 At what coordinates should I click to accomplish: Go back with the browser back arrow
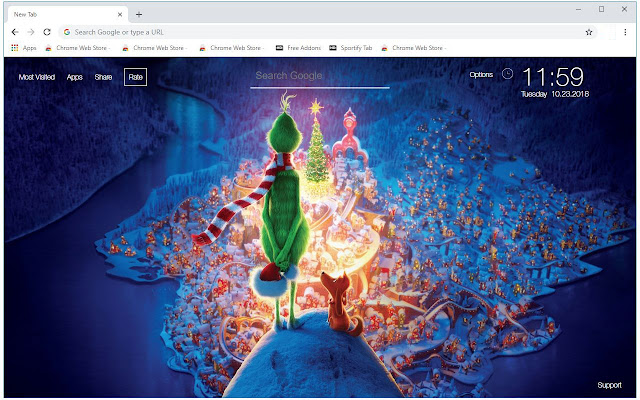point(15,32)
